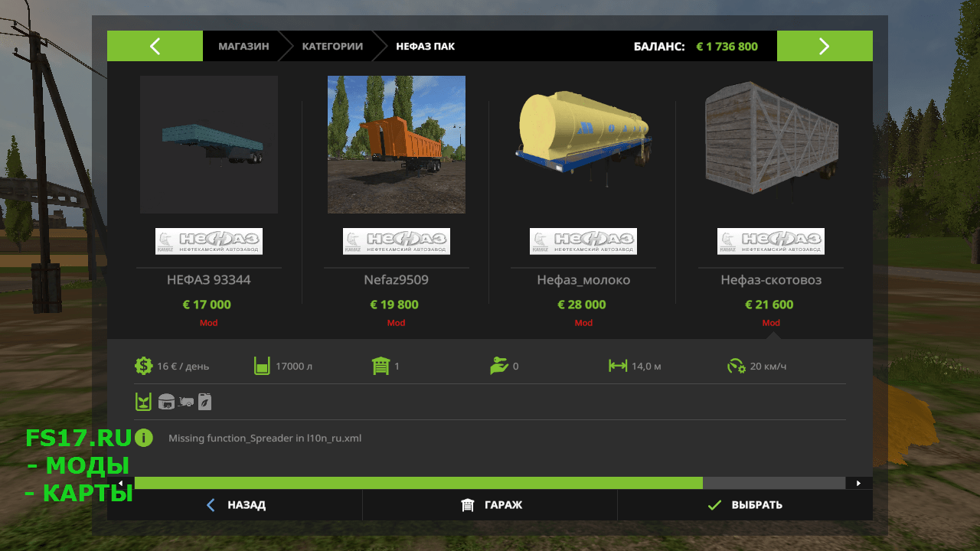
Task: Click pig fill type icon
Action: pyautogui.click(x=187, y=402)
